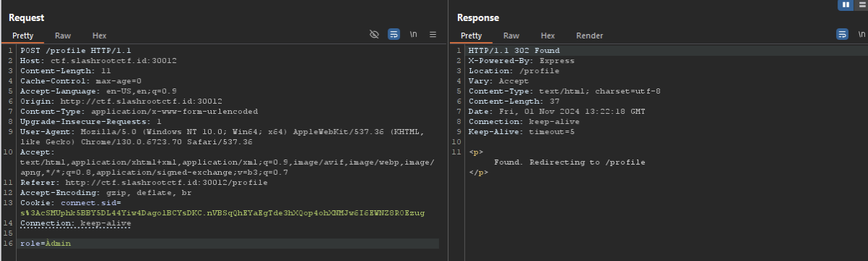Screen dimensions: 868x261
Task: Click the 'Connection: keep-alive' request header
Action: [76, 223]
